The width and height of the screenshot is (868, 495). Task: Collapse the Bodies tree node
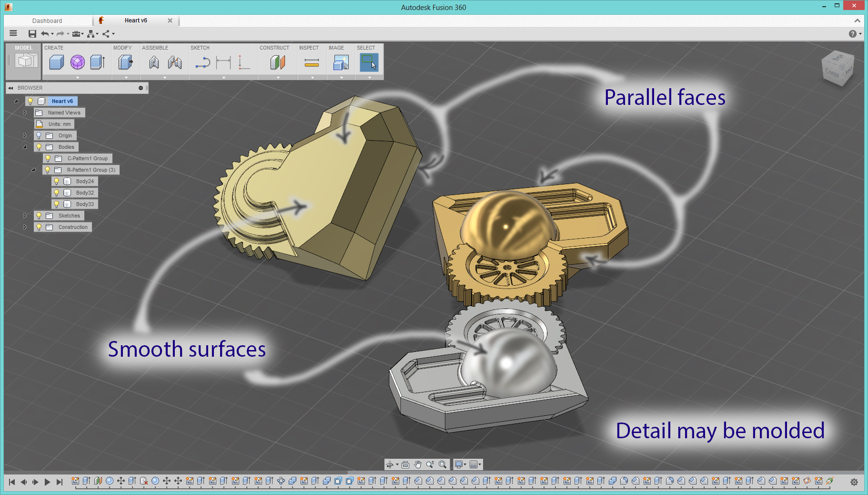pos(25,147)
